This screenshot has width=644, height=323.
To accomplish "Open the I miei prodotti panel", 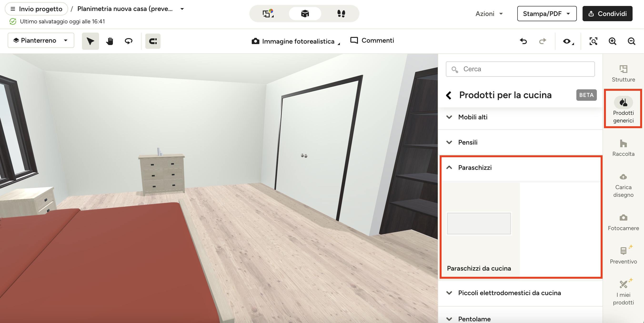I will pyautogui.click(x=623, y=292).
